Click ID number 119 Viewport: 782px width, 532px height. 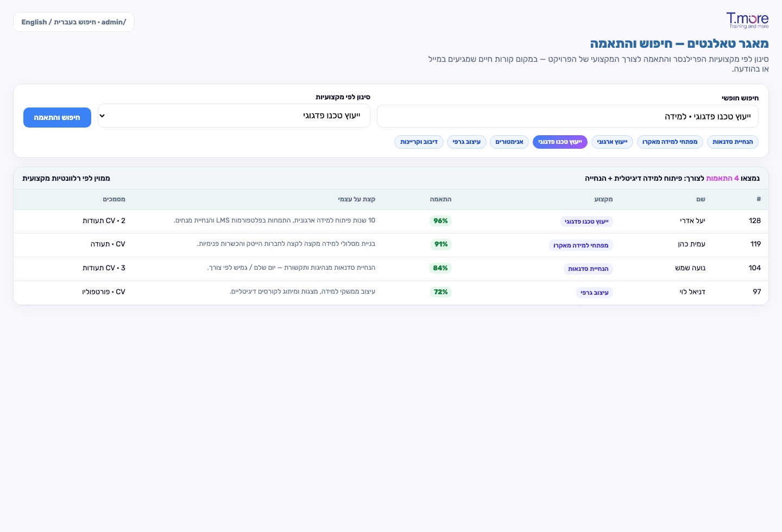[x=755, y=244]
